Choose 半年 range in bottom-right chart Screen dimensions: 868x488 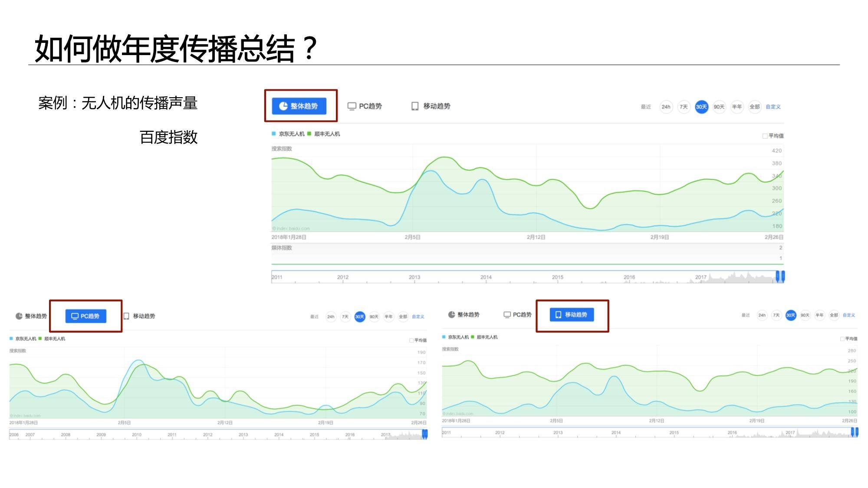(x=819, y=315)
